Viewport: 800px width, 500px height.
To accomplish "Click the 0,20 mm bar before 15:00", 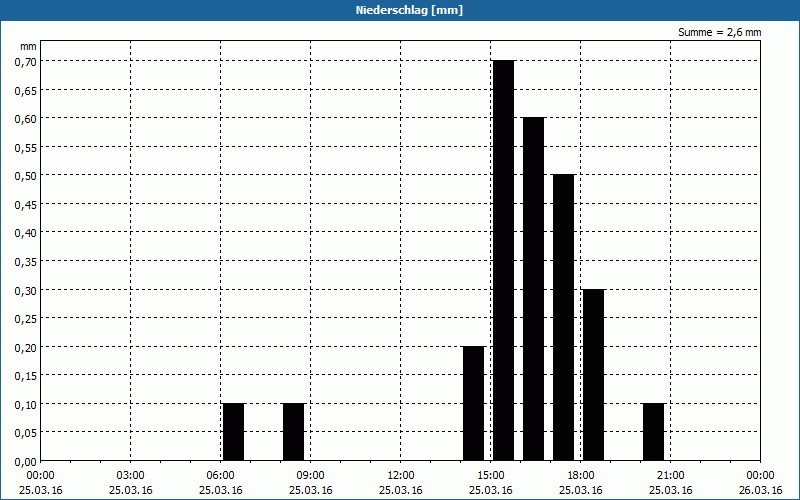I will [x=473, y=403].
